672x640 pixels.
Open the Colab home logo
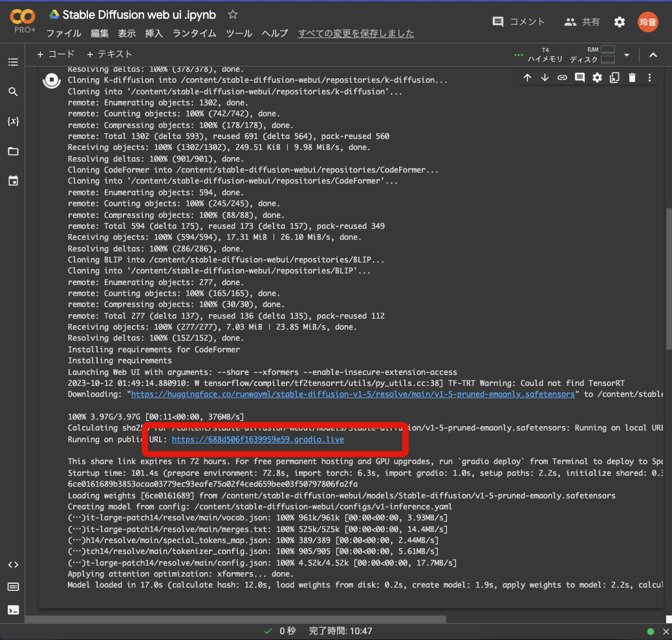click(22, 17)
